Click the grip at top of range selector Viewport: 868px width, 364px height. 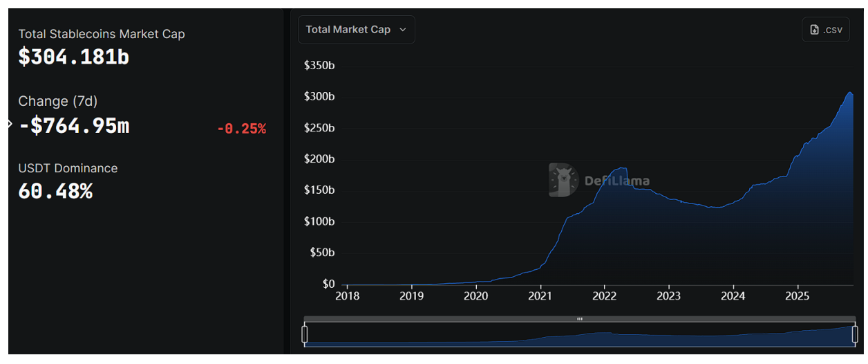click(579, 319)
